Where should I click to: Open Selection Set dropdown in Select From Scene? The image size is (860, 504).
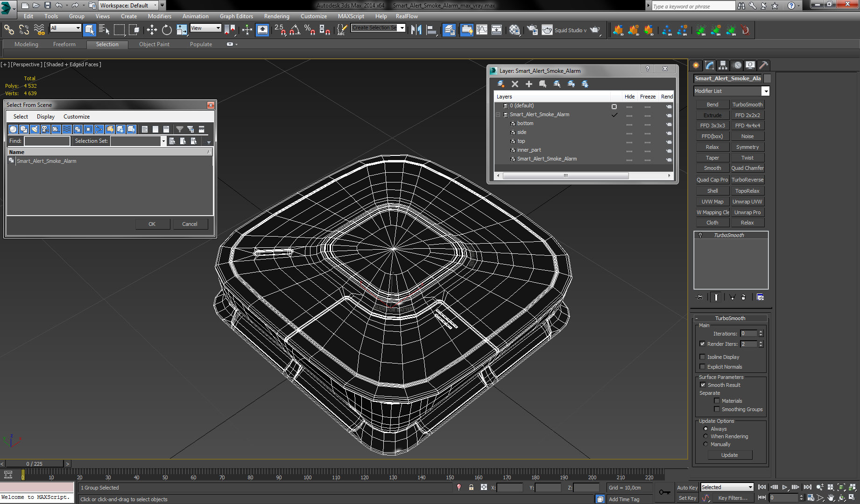tap(163, 141)
